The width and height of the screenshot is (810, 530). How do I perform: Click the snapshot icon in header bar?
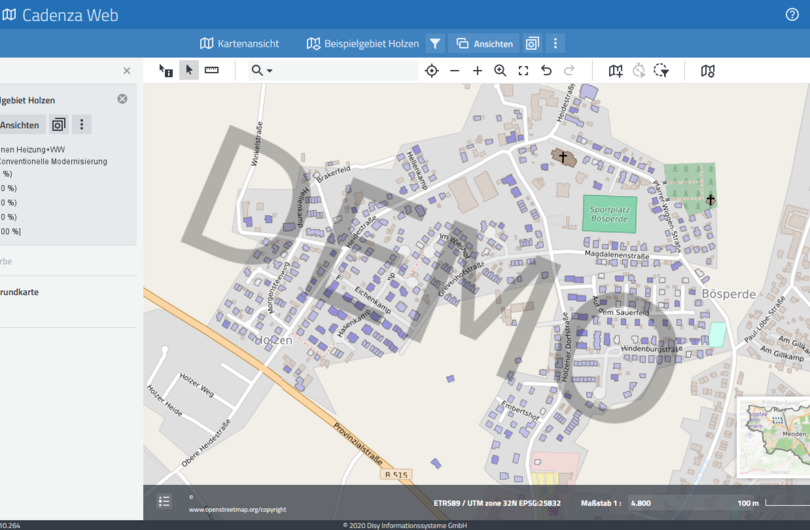[x=532, y=43]
